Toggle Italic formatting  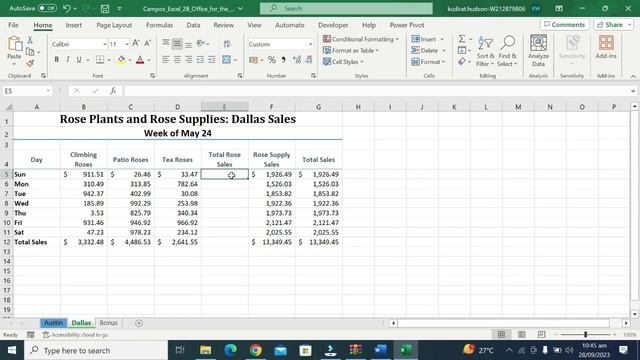click(x=67, y=60)
